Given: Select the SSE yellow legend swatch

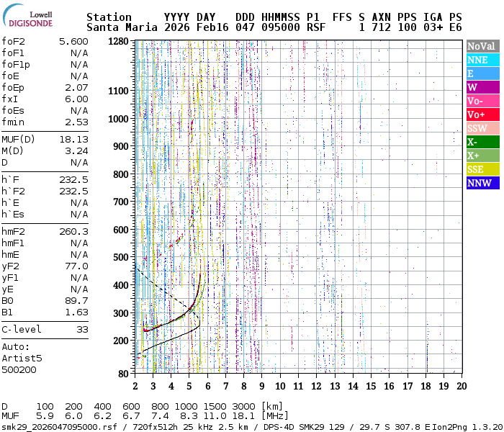Looking at the screenshot, I should click(x=483, y=169).
